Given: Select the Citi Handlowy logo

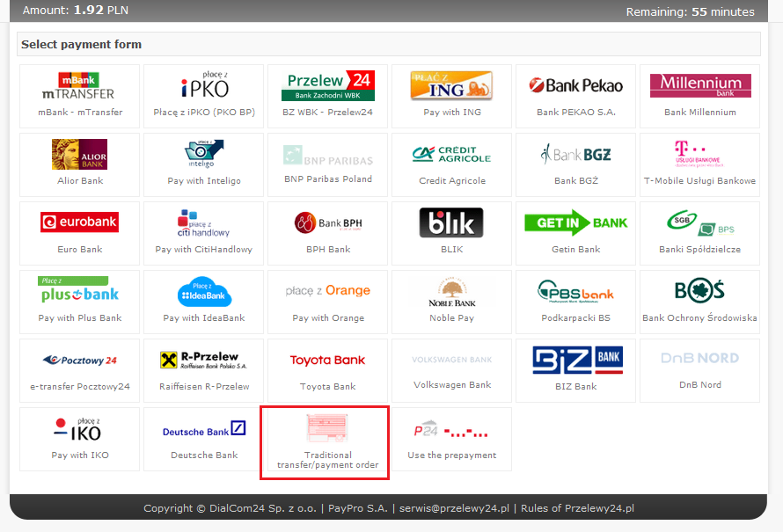Looking at the screenshot, I should 203,223.
